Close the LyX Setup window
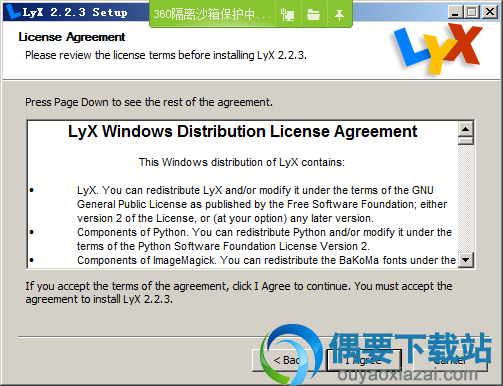Screen dimensions: 503x386 (490, 12)
